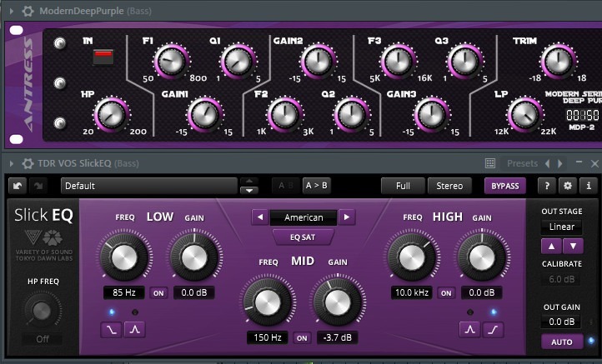Image resolution: width=602 pixels, height=364 pixels.
Task: Switch to next EQ model from American
Action: pyautogui.click(x=347, y=217)
